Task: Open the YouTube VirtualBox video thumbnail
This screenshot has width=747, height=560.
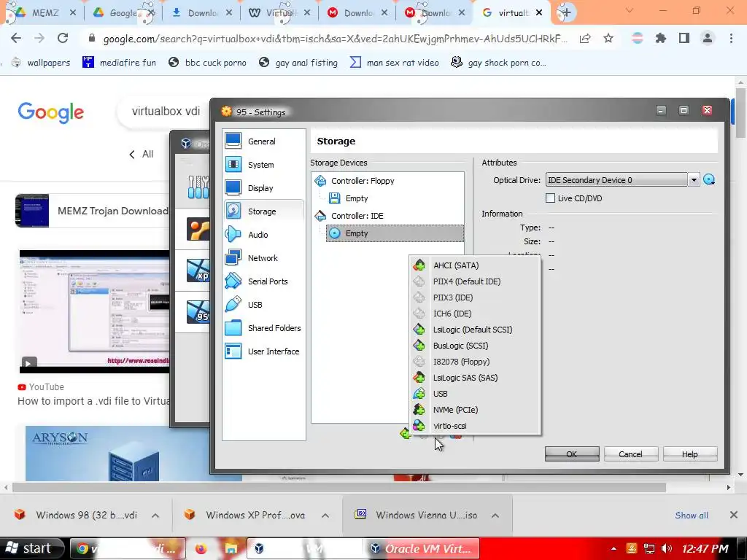Action: (x=95, y=311)
